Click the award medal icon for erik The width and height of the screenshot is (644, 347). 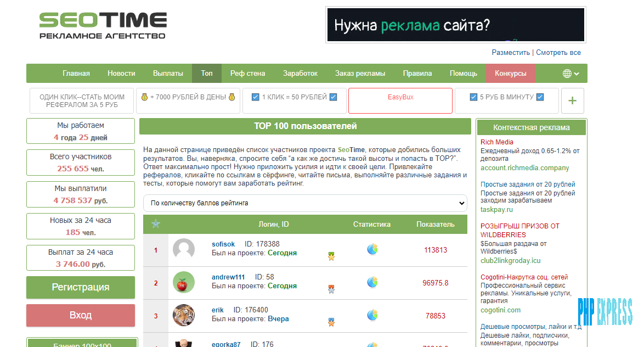pos(331,322)
